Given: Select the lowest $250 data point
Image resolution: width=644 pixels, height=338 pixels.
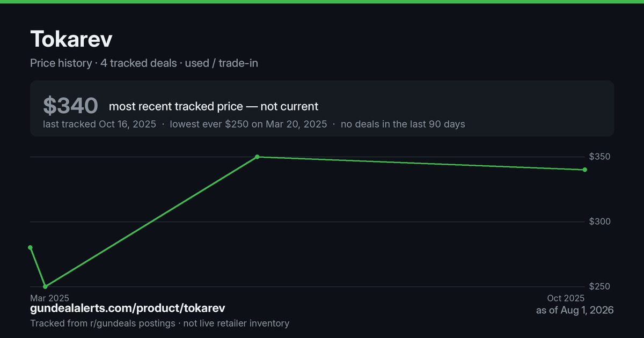Looking at the screenshot, I should click(45, 286).
